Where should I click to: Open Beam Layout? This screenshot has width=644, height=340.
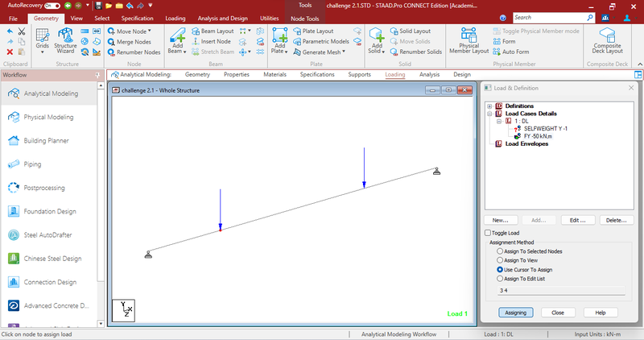[x=213, y=31]
